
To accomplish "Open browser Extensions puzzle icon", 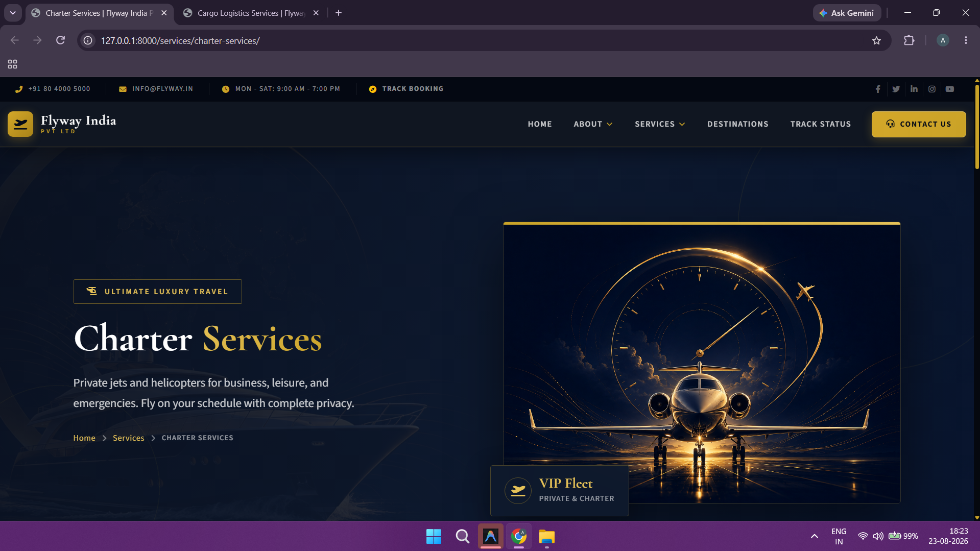I will (909, 40).
